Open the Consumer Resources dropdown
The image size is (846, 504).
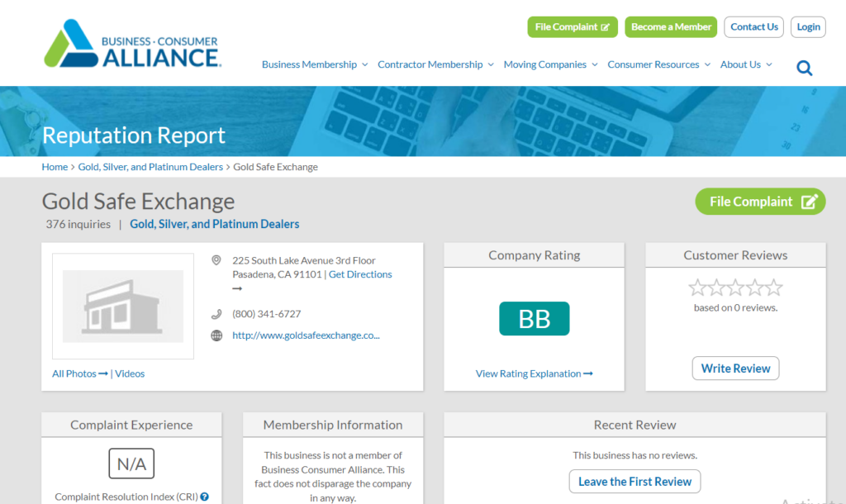click(x=659, y=64)
